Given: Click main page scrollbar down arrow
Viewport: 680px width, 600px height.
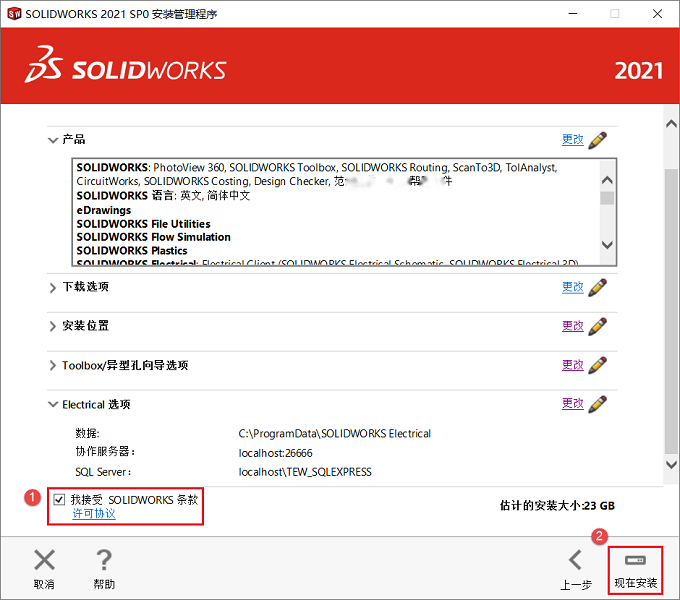Looking at the screenshot, I should pos(671,464).
